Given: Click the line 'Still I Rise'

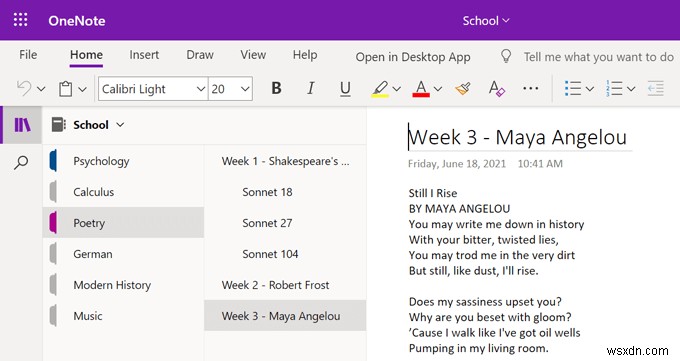Looking at the screenshot, I should 433,193.
